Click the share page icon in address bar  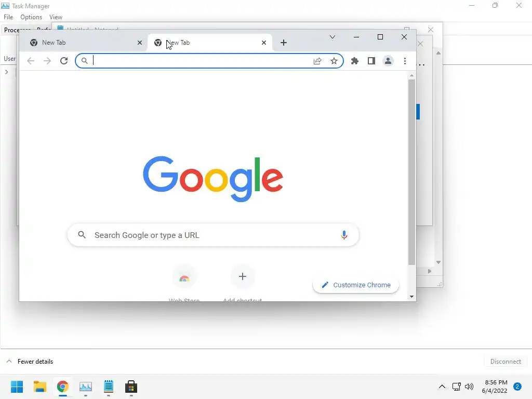point(317,61)
